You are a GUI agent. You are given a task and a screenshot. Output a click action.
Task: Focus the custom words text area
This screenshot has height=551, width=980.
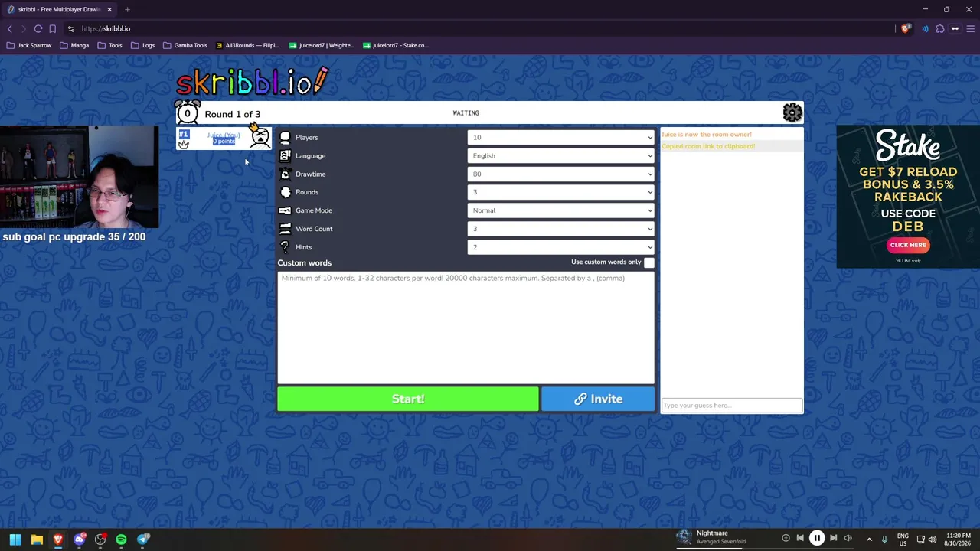pyautogui.click(x=466, y=327)
